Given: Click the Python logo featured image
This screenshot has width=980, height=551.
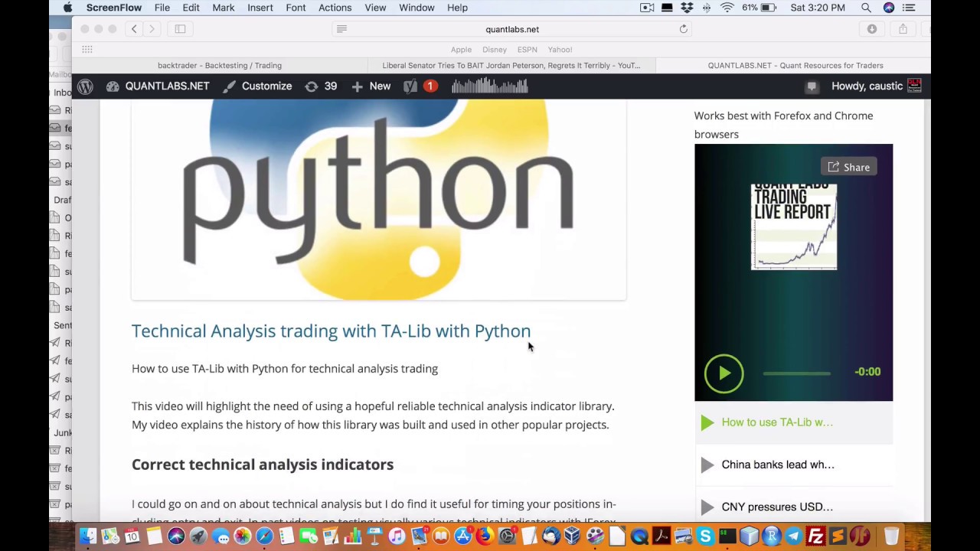Looking at the screenshot, I should coord(378,199).
